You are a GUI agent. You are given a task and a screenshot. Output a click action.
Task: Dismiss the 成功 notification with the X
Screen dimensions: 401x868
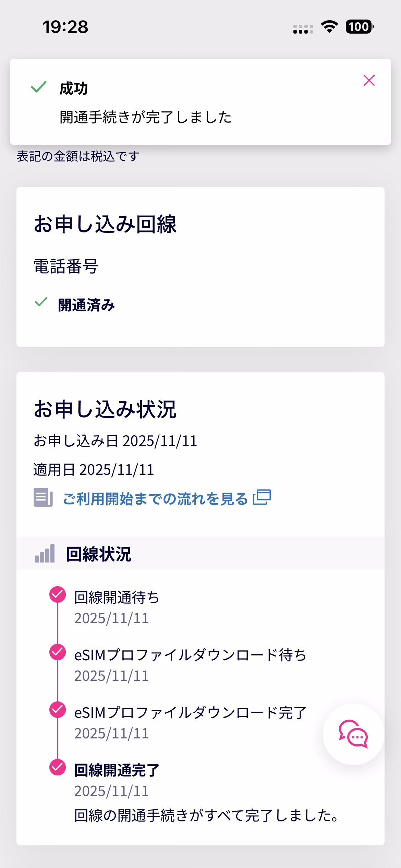tap(369, 81)
